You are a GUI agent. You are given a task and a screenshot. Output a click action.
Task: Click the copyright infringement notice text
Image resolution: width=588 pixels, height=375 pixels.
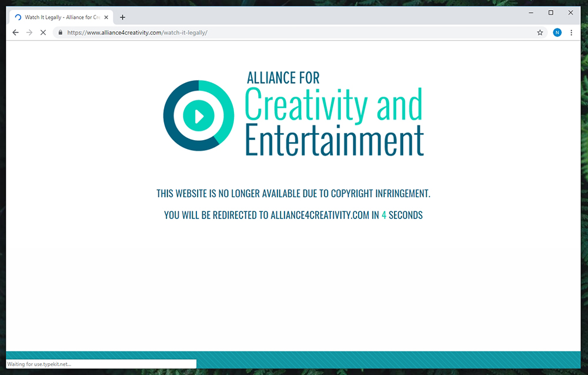[293, 193]
